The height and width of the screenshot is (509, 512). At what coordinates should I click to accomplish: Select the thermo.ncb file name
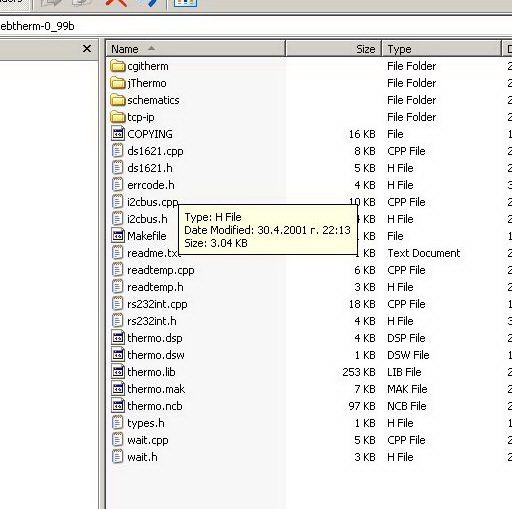pos(155,406)
